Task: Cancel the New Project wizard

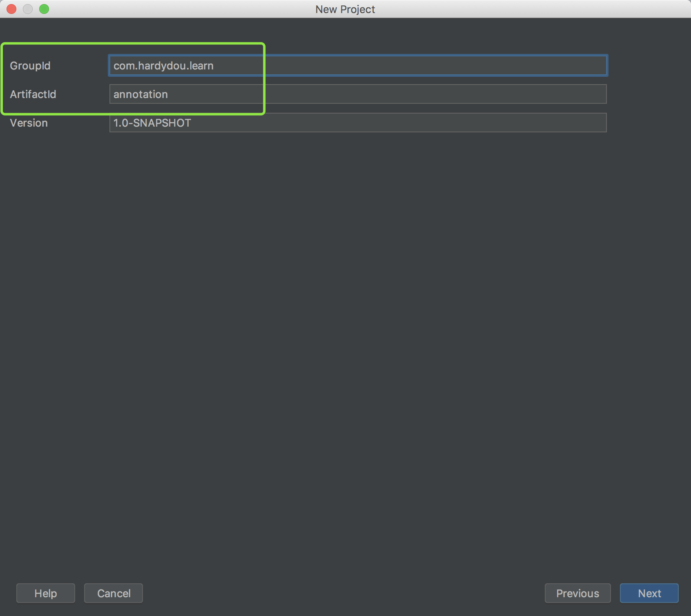Action: click(x=114, y=593)
